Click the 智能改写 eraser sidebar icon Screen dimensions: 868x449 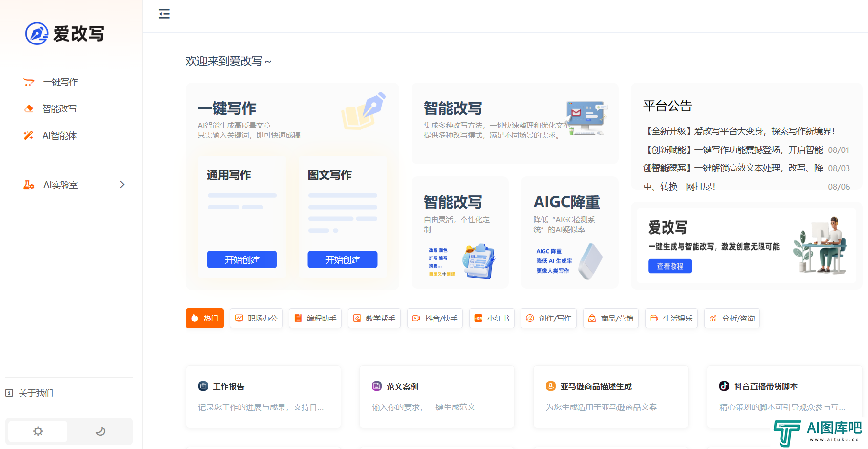click(29, 108)
